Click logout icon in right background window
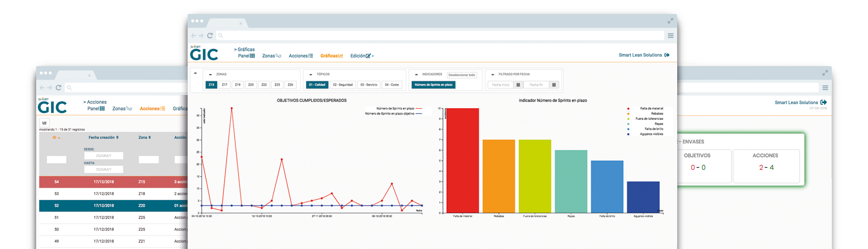The width and height of the screenshot is (868, 249). [824, 102]
